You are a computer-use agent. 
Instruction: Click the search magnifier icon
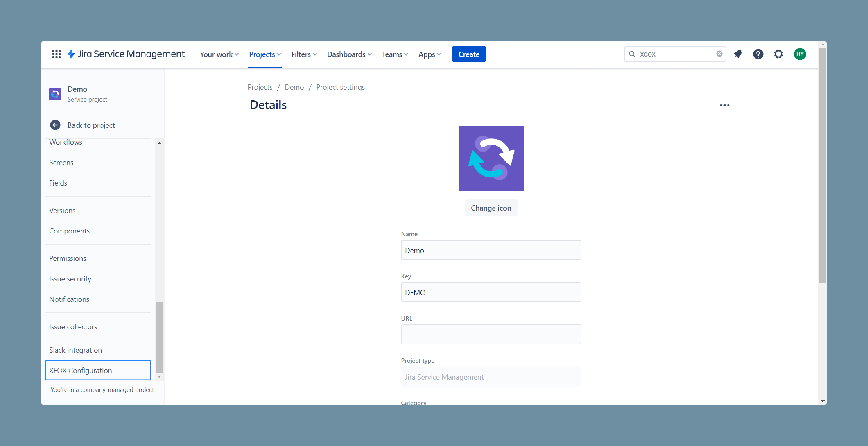point(632,54)
